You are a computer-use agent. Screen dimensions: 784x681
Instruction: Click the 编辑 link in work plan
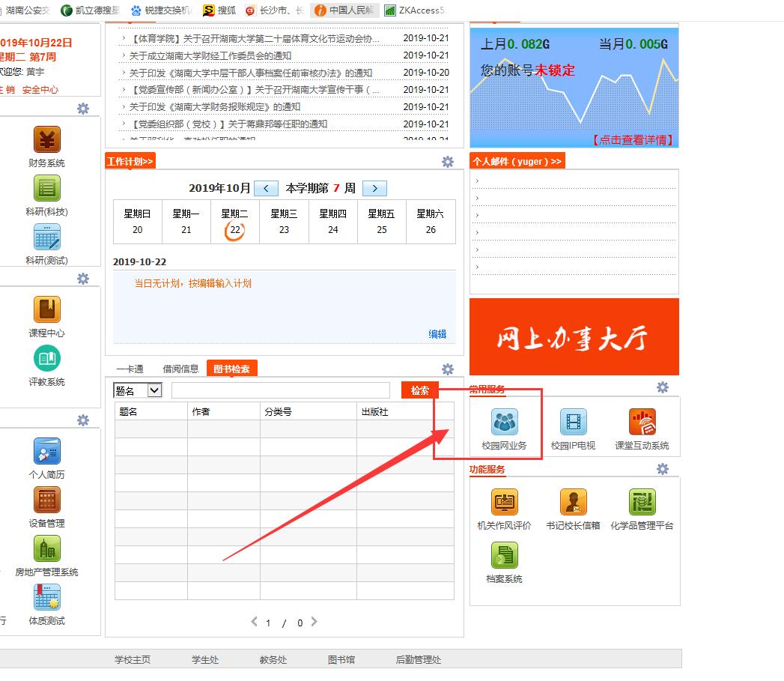point(437,334)
